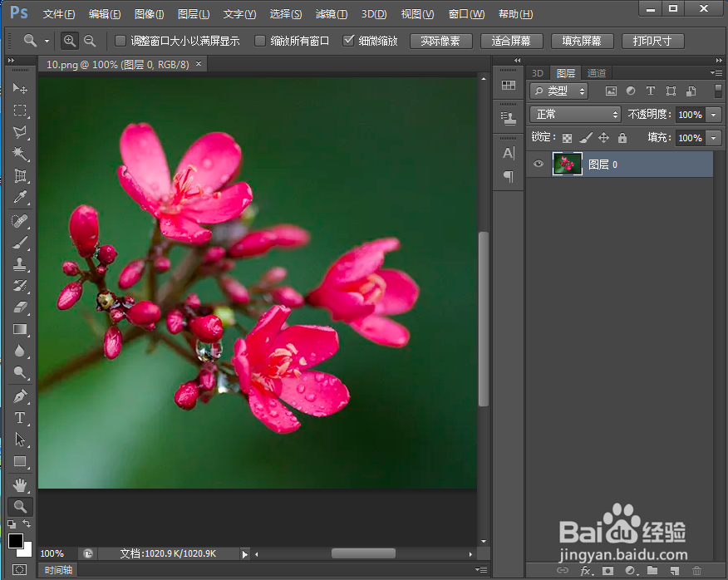The width and height of the screenshot is (728, 580).
Task: Select the Dodge tool
Action: tap(19, 372)
